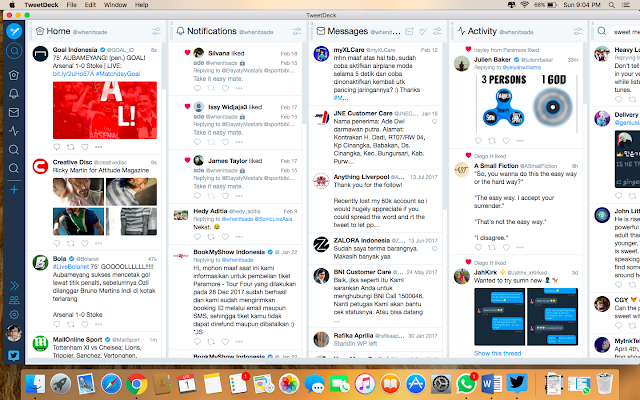Open the @SonicLiveAsia mention

pos(273,219)
